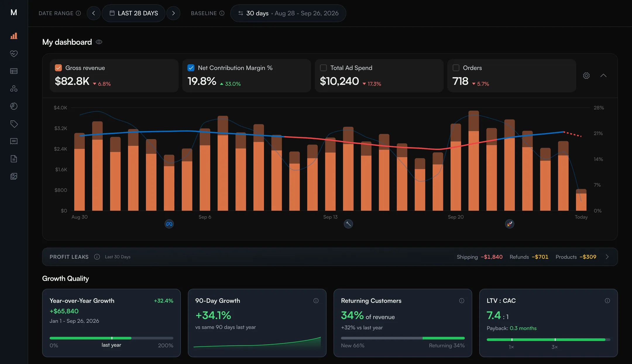The height and width of the screenshot is (364, 632).
Task: Open the pie chart sidebar icon
Action: point(14,106)
